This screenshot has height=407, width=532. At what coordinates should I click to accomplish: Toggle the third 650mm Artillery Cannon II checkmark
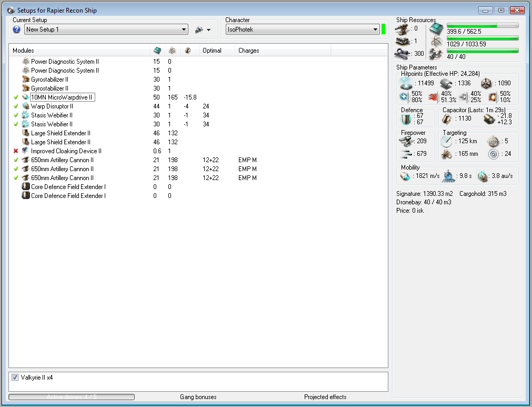(16, 178)
